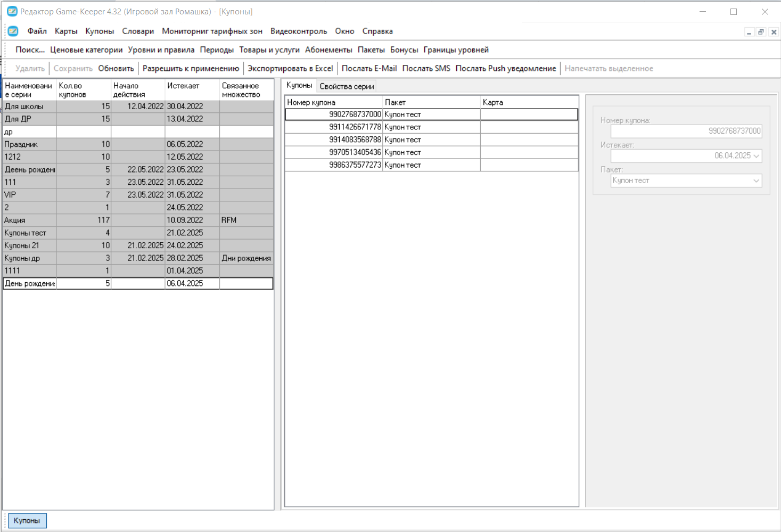Click the Обновить toolbar button
This screenshot has height=532, width=781.
[x=116, y=69]
